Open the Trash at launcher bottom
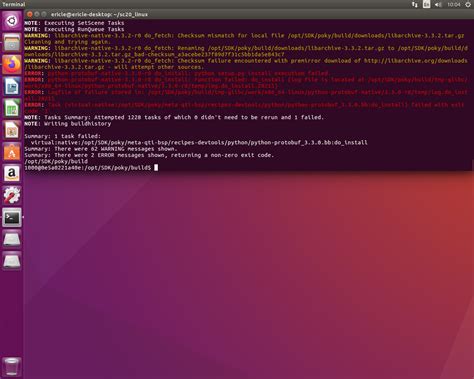474x379 pixels. pos(12,367)
